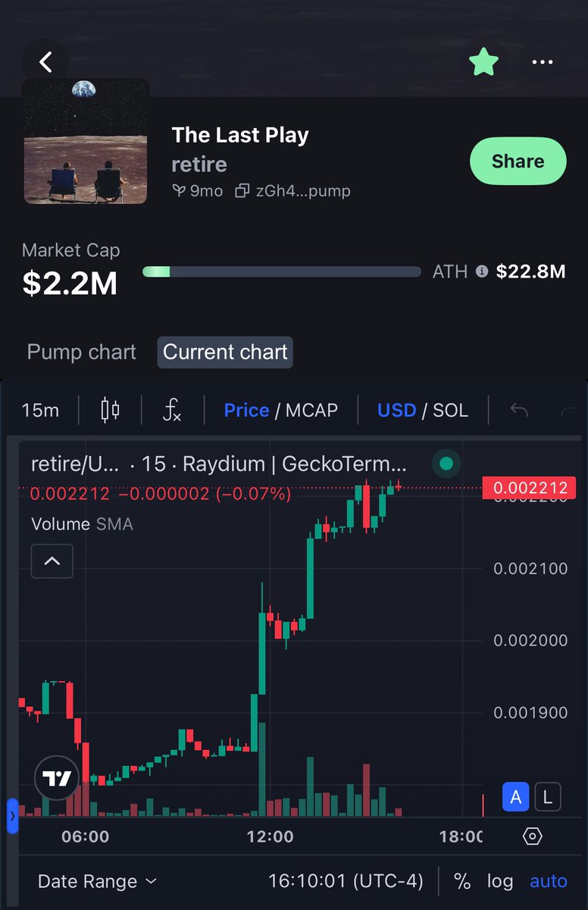Open the fx indicators menu

click(172, 410)
